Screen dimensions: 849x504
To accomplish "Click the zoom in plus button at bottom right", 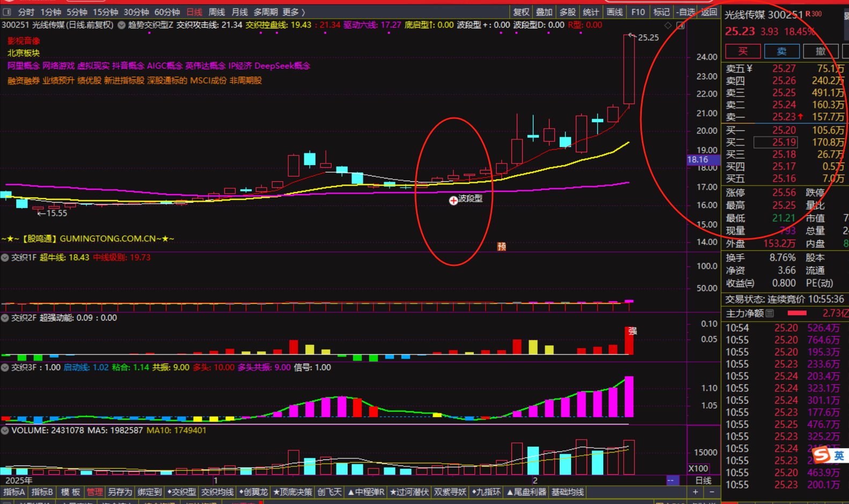I will tap(696, 492).
